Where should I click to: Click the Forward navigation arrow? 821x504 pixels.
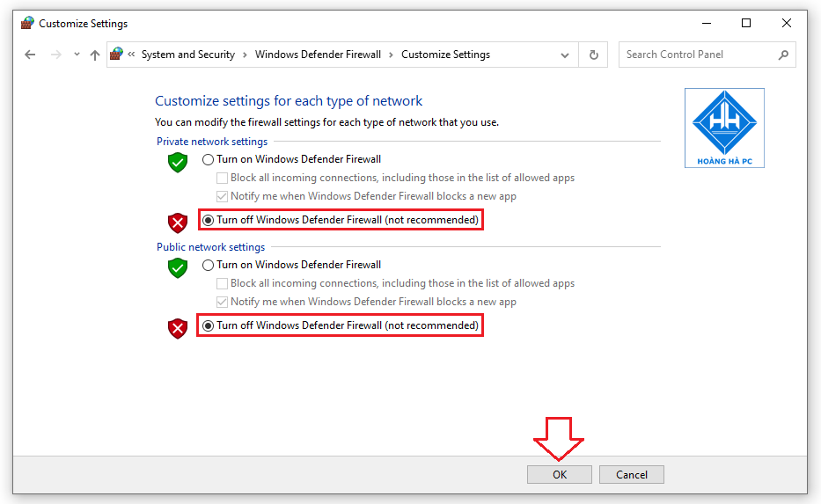56,55
